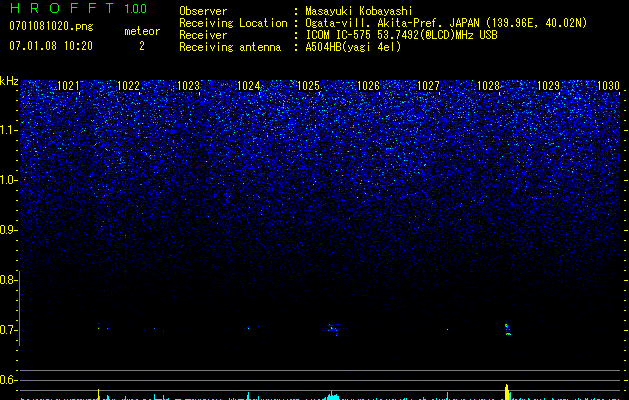
Task: Click time marker 1027
Action: click(x=428, y=86)
